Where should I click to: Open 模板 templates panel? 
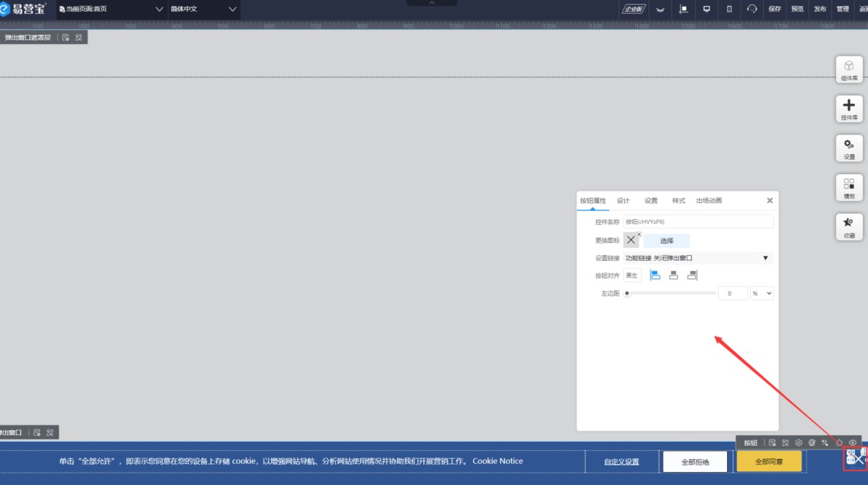(x=849, y=188)
